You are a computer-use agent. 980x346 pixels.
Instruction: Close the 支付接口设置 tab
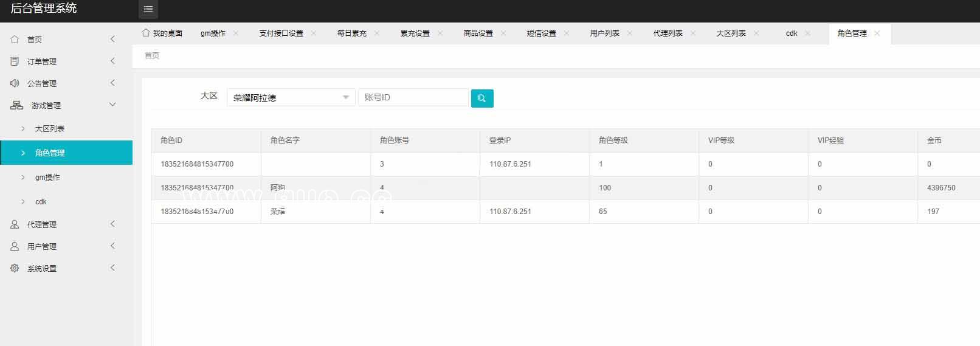point(314,33)
